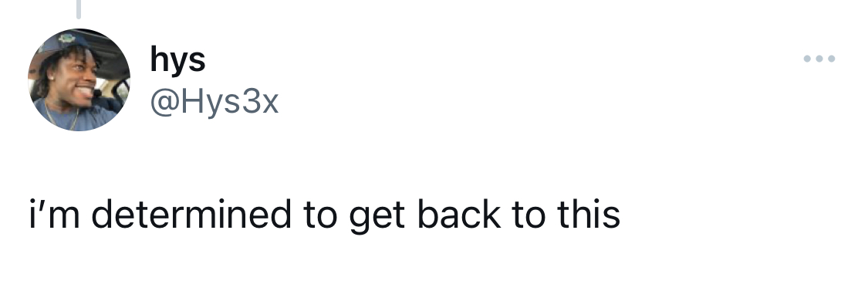Open hys's profile picture
868x281 pixels.
79,80
